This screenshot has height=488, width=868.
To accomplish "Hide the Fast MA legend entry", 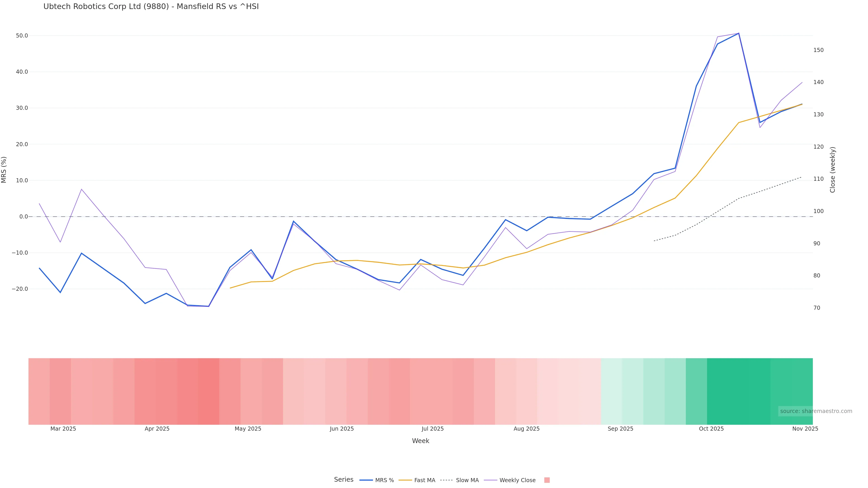I will point(425,480).
